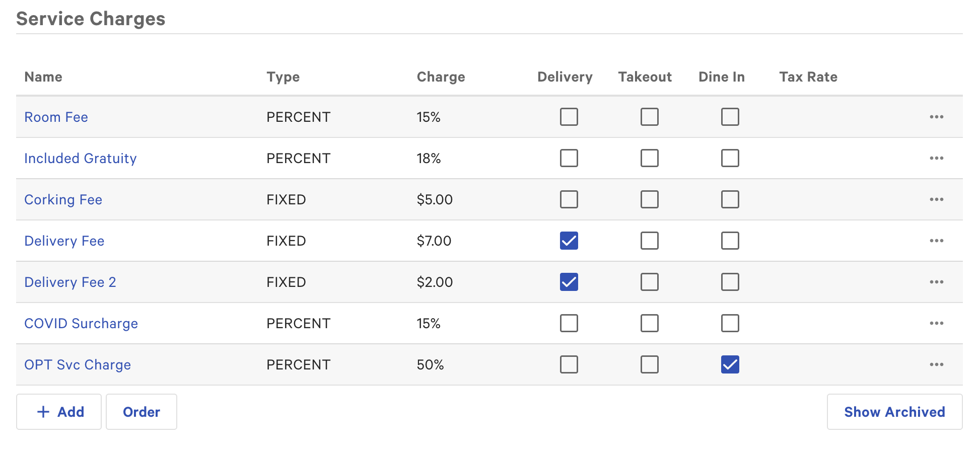
Task: Enable Takeout for the Room Fee charge
Action: [649, 117]
